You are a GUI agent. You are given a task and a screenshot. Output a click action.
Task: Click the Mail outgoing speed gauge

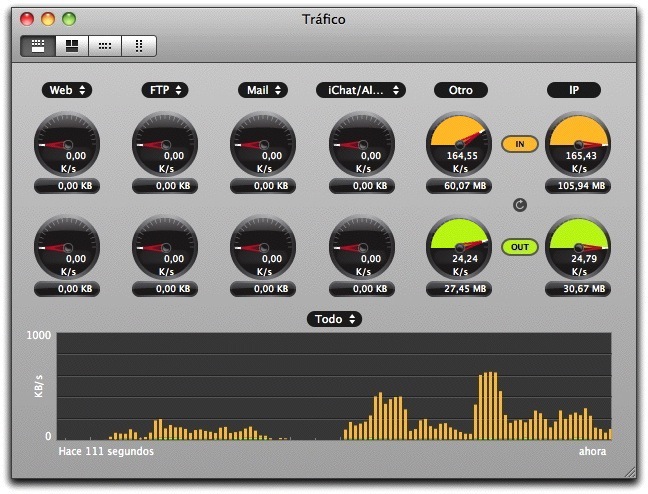click(x=263, y=247)
